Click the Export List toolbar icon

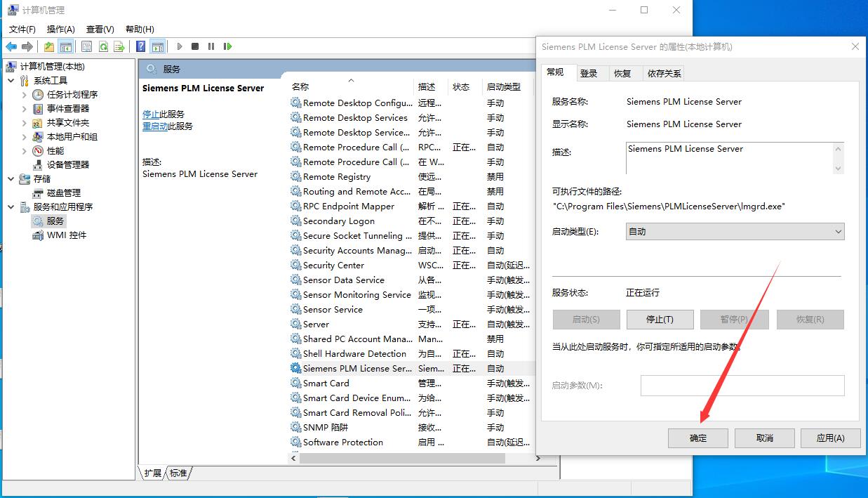click(119, 46)
